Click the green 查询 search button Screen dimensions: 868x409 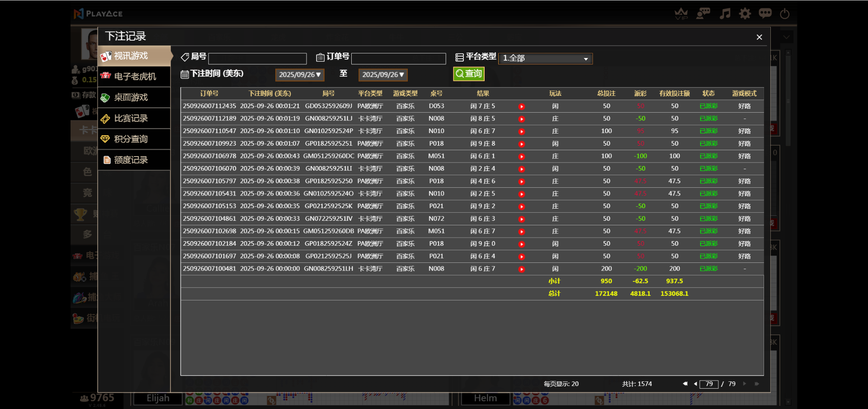coord(469,74)
